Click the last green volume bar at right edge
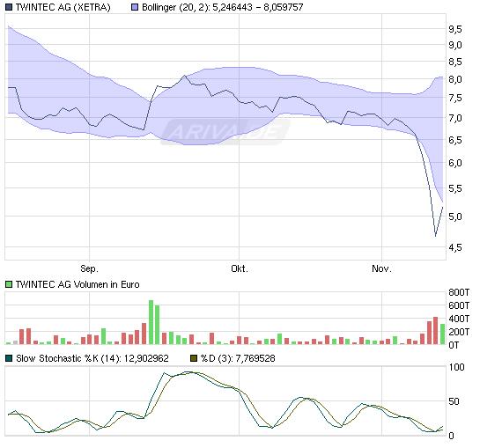 [442, 334]
